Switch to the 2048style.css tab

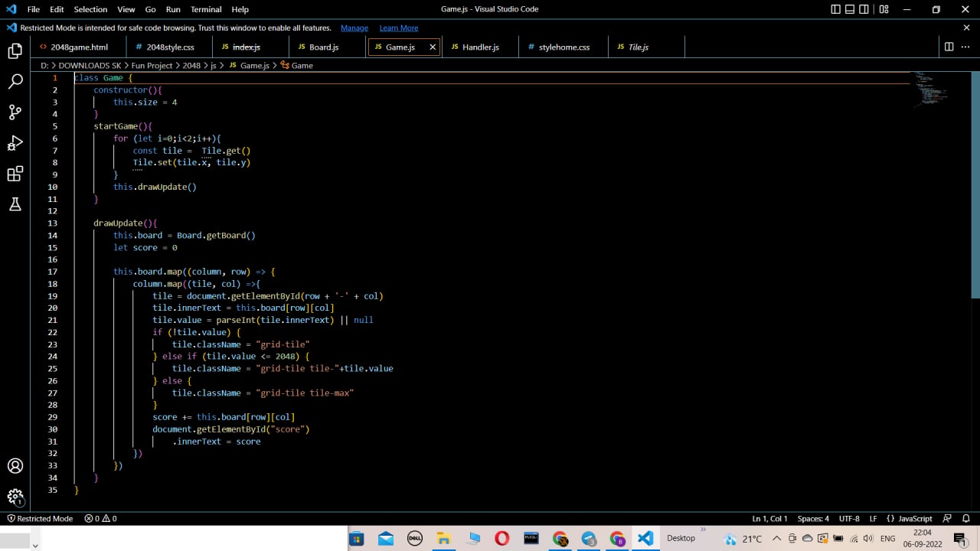point(169,47)
